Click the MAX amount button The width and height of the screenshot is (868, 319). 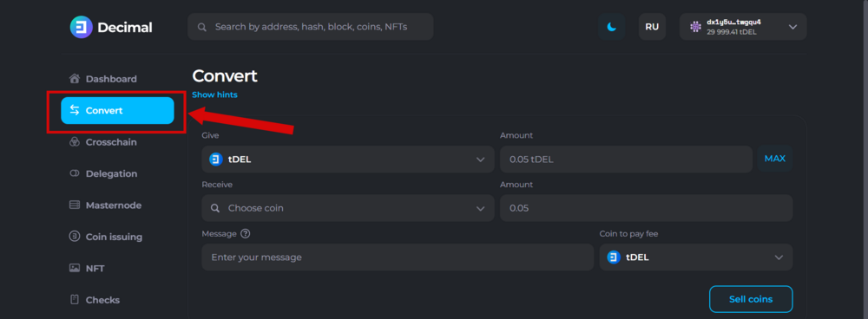click(775, 159)
